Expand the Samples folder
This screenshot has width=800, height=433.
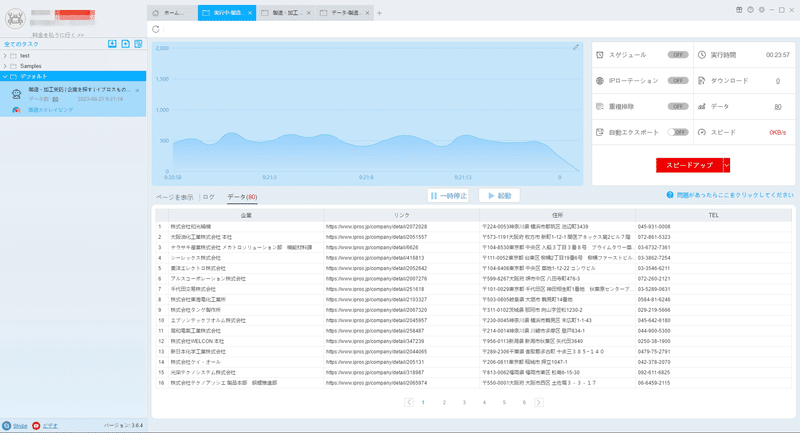coord(5,66)
